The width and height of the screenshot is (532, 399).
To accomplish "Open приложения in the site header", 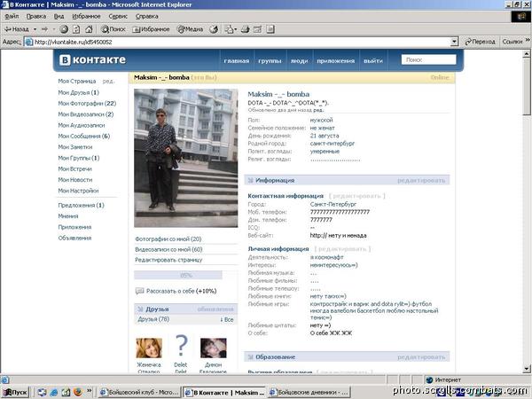I will [335, 61].
